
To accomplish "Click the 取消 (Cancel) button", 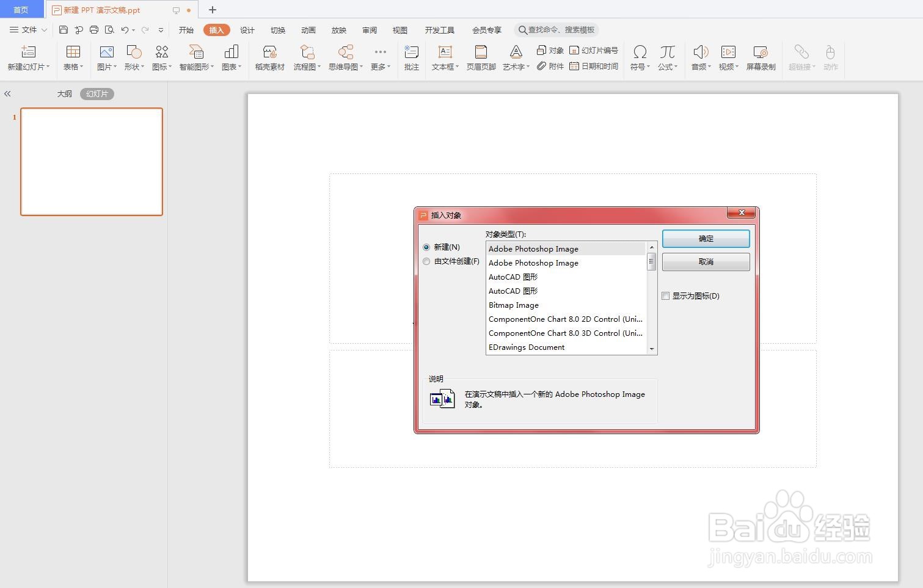I will (706, 262).
